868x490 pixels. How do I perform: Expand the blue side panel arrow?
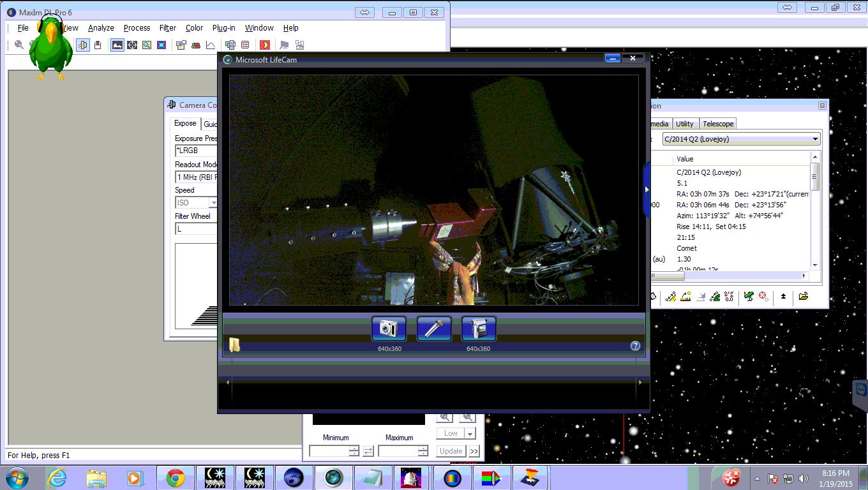tap(647, 189)
